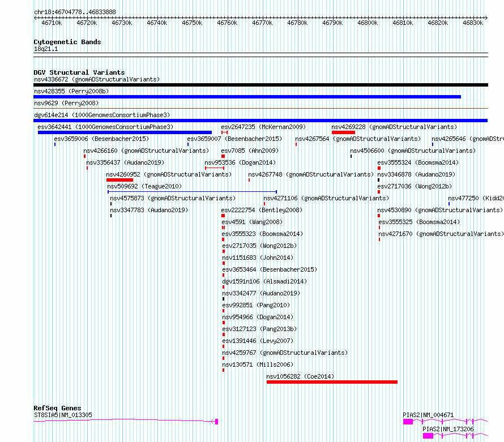Click esv3659007 (Besenbacher2015) label
Viewport: 504px width, 442px height.
pyautogui.click(x=234, y=139)
